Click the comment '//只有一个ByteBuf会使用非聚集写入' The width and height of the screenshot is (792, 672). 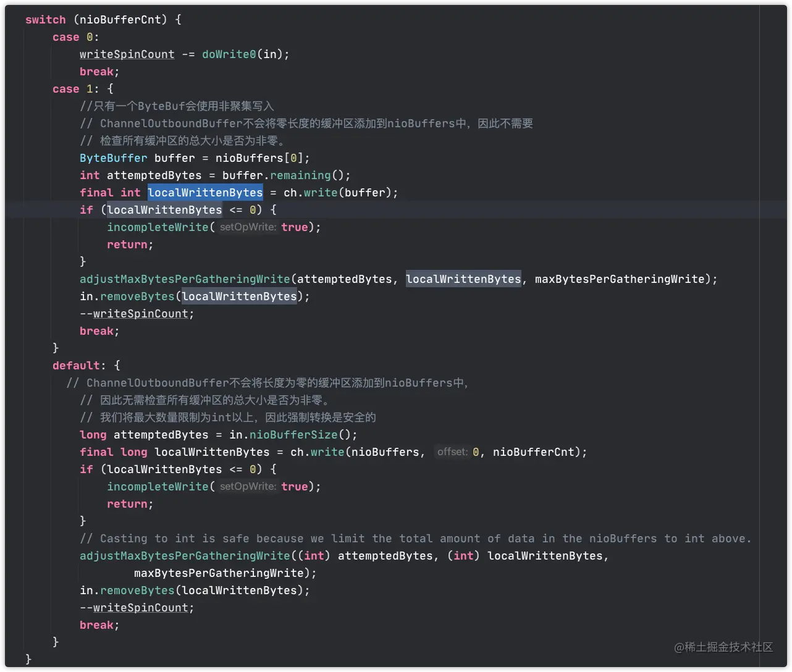coord(177,106)
